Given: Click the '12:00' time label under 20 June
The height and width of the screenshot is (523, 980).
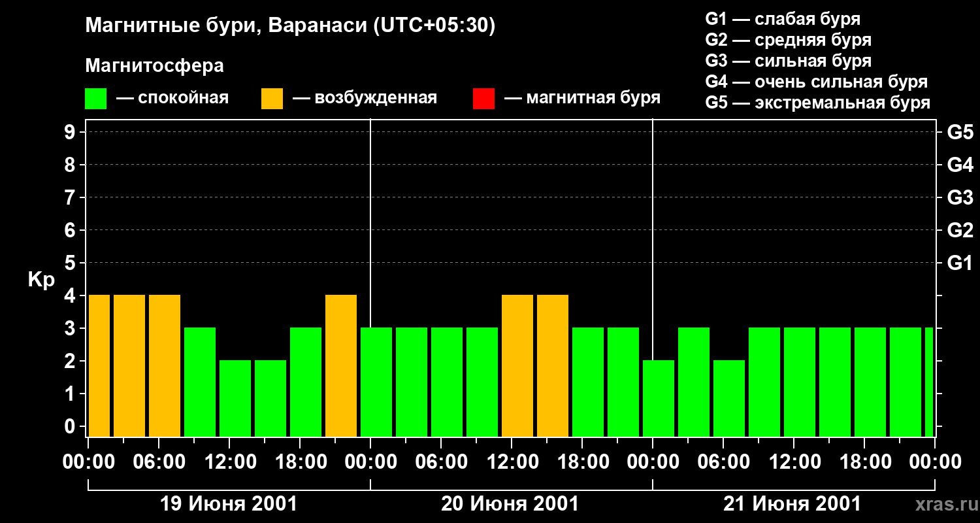Looking at the screenshot, I should click(x=512, y=462).
